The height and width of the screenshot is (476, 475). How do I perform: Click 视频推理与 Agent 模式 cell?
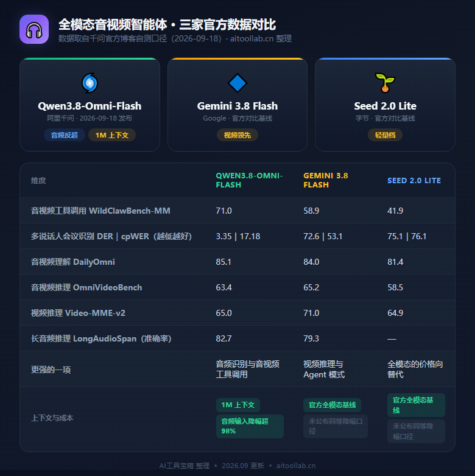pos(324,369)
